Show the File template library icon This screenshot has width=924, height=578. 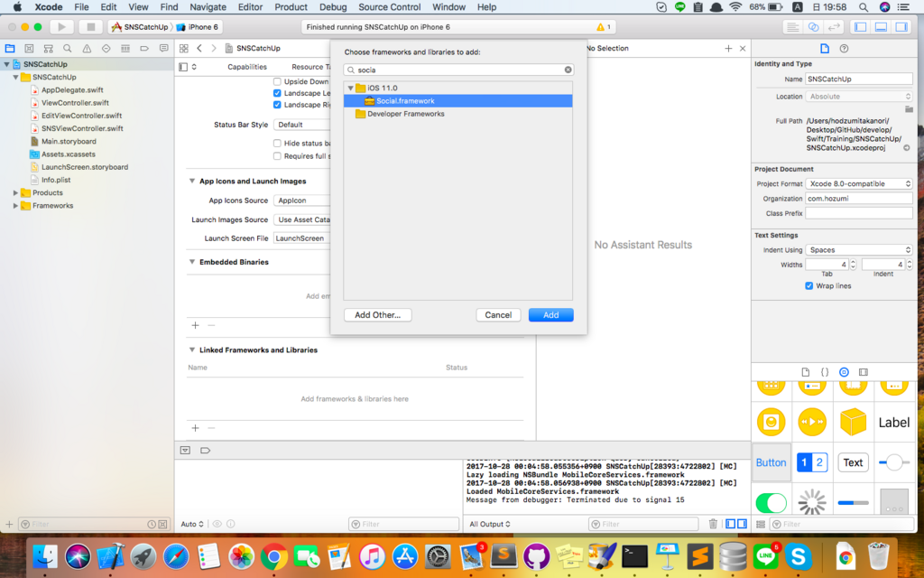806,372
